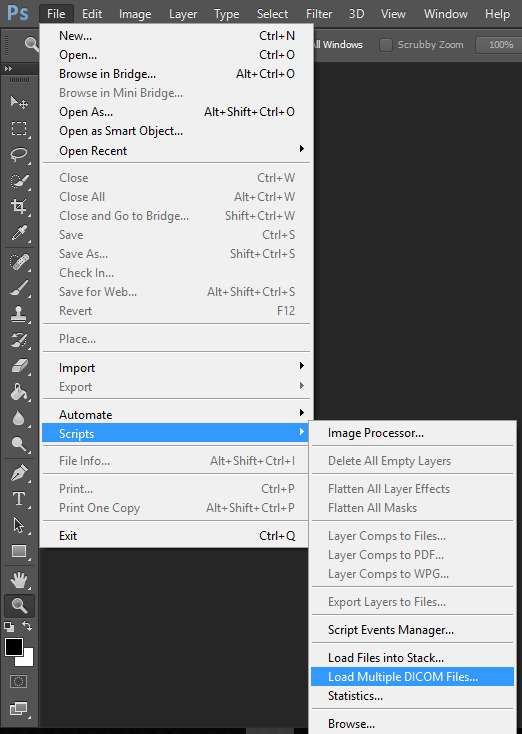522x734 pixels.
Task: Select the Spot Healing Brush tool
Action: pos(19,262)
